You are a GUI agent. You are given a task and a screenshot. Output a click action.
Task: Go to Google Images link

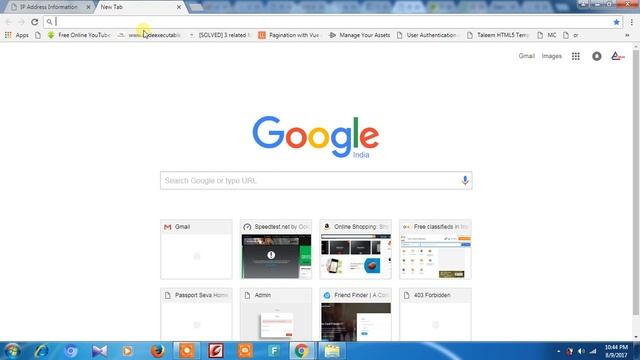pos(551,56)
